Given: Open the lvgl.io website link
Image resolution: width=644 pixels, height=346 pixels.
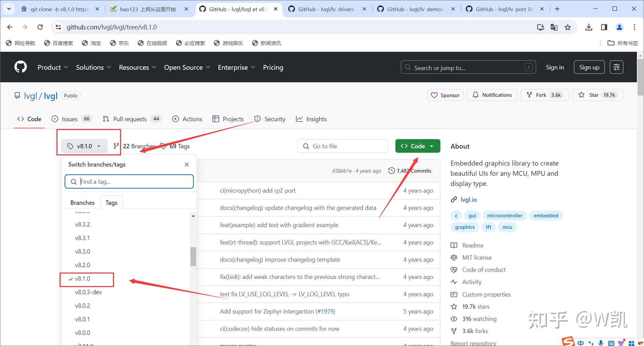Looking at the screenshot, I should 468,199.
